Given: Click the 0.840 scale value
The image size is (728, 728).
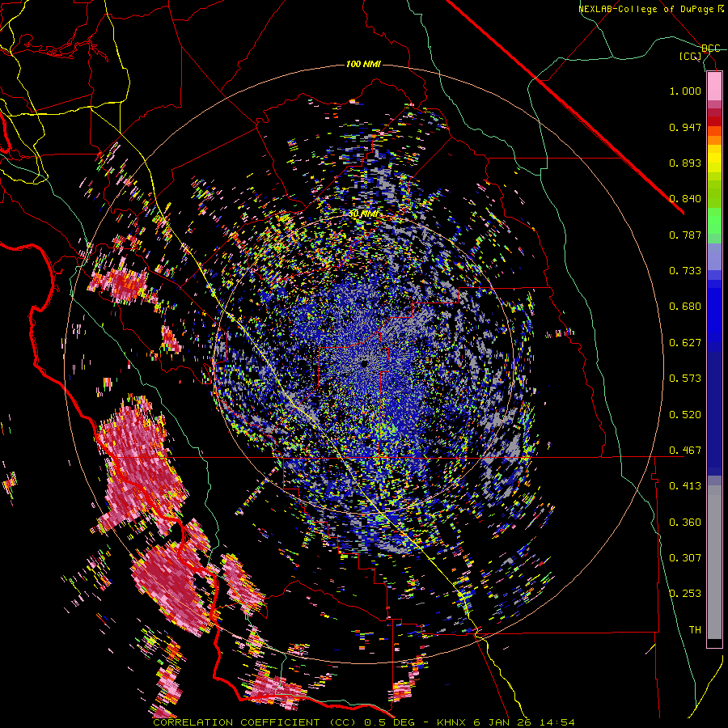Looking at the screenshot, I should [x=685, y=199].
